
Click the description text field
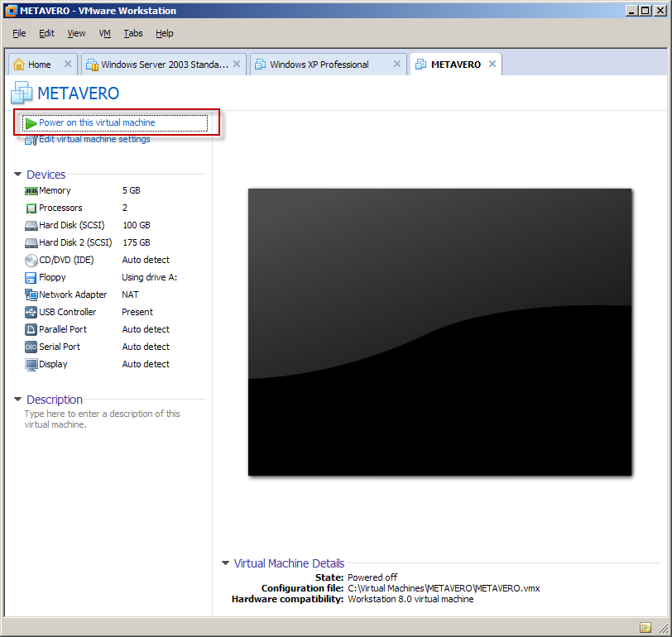click(103, 419)
